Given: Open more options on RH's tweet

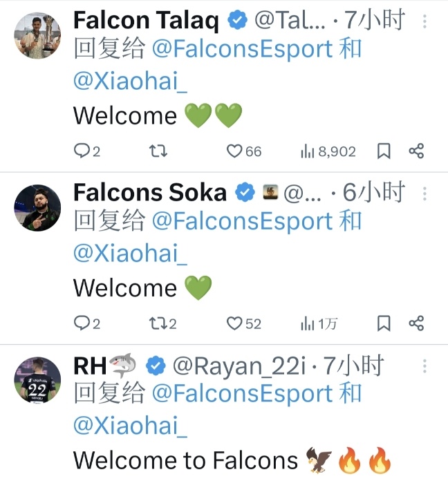Looking at the screenshot, I should point(424,366).
